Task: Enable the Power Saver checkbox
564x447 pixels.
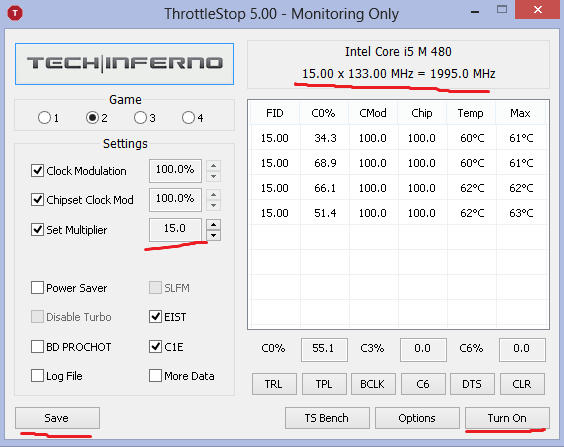Action: pyautogui.click(x=37, y=288)
